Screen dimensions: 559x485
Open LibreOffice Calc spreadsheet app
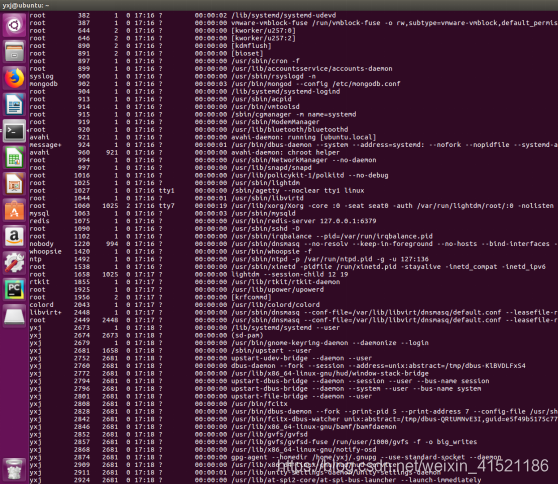(14, 158)
